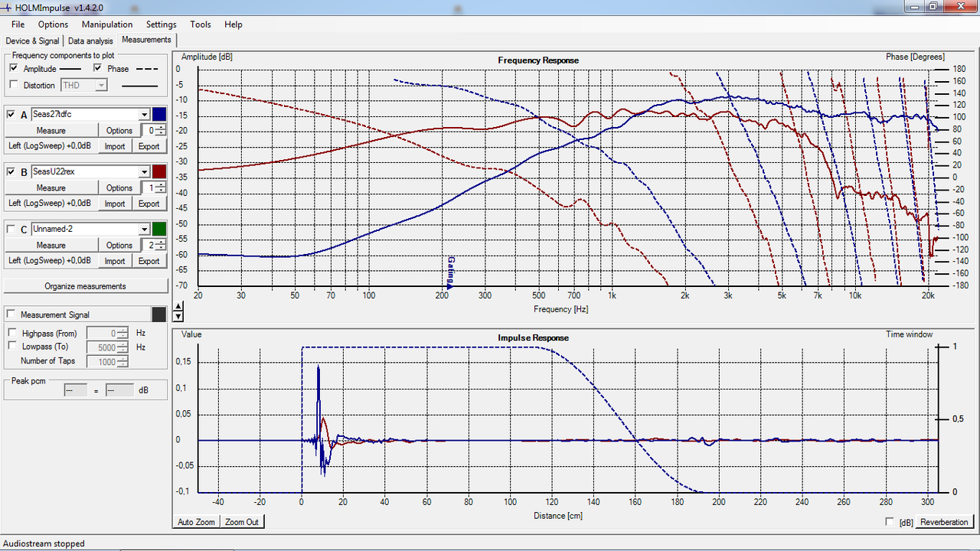Toggle the [dB] checkbox near Reverberation
This screenshot has height=551, width=980.
[x=889, y=522]
